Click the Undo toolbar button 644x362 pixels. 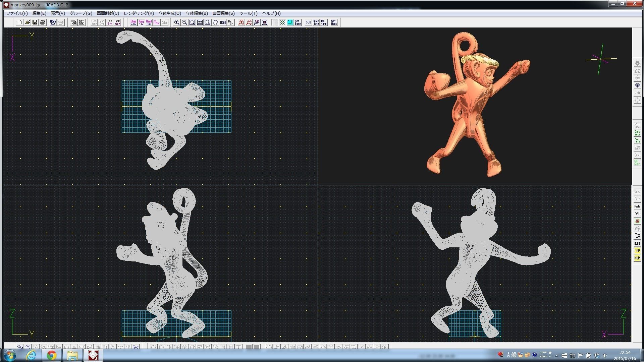click(53, 22)
